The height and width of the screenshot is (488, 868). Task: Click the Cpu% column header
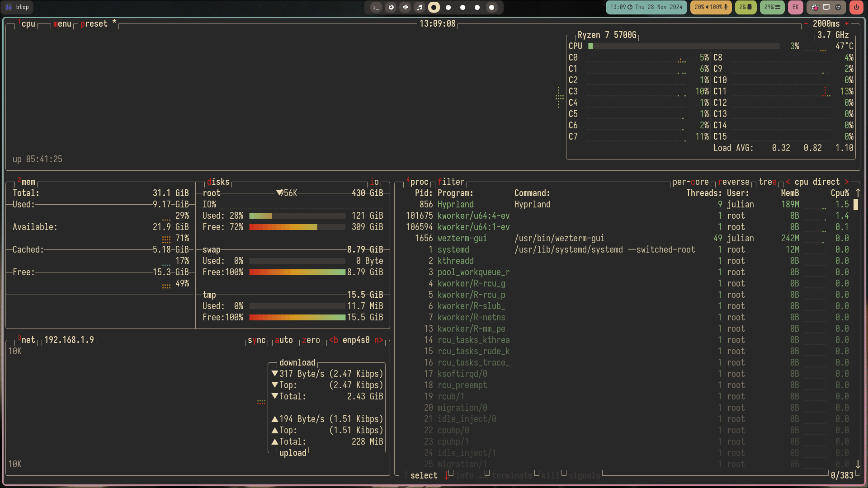pos(840,193)
